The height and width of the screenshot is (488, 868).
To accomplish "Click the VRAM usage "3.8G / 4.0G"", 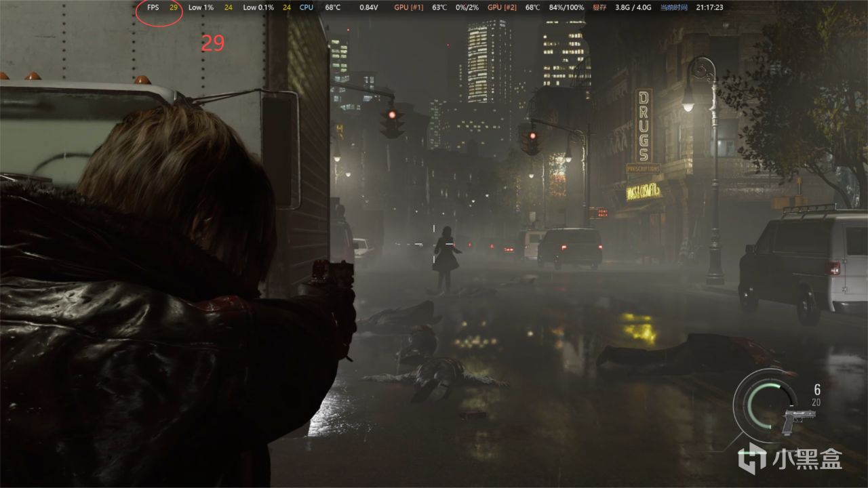I will (x=633, y=7).
